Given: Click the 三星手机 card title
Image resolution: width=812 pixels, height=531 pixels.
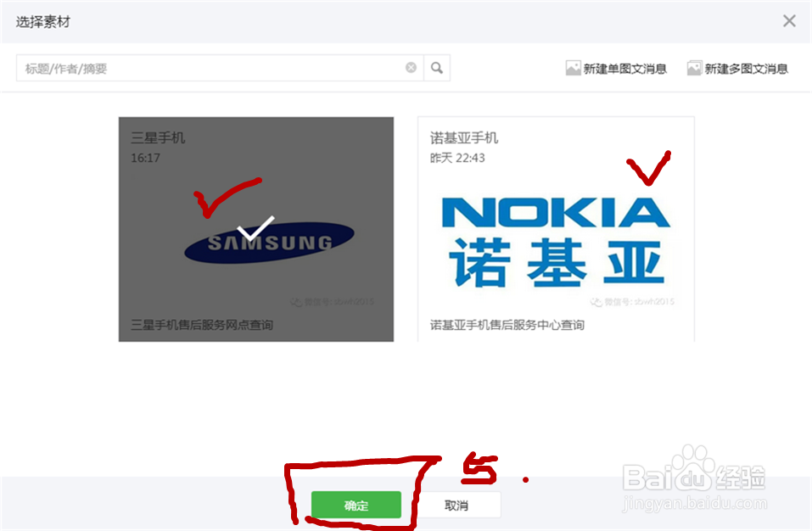Looking at the screenshot, I should 158,137.
